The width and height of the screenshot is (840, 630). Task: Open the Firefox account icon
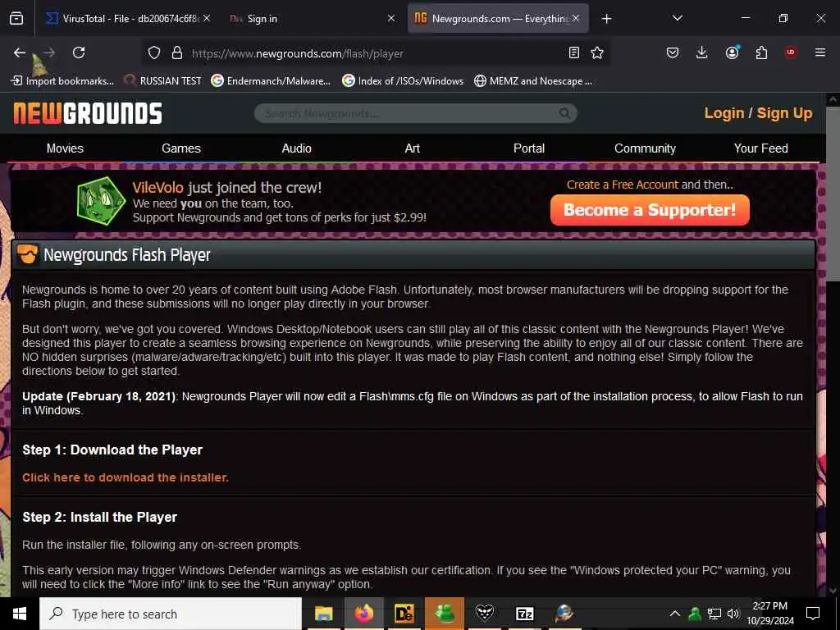click(732, 52)
